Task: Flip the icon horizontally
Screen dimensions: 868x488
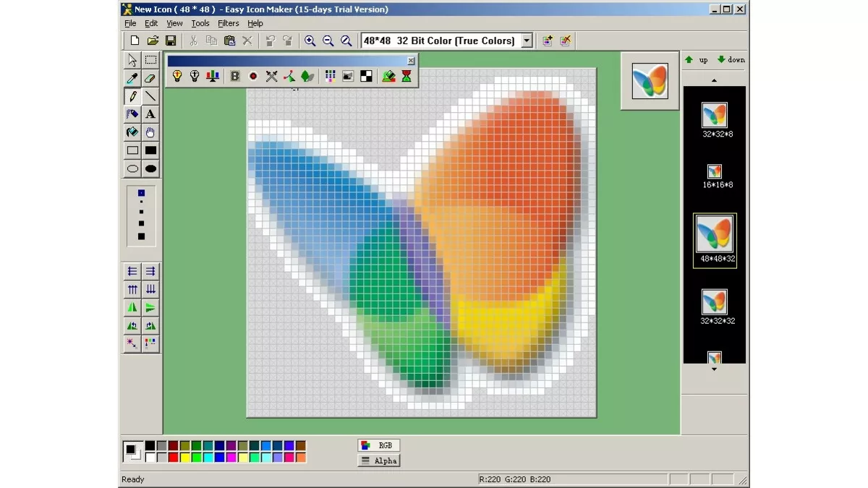Action: pos(132,307)
